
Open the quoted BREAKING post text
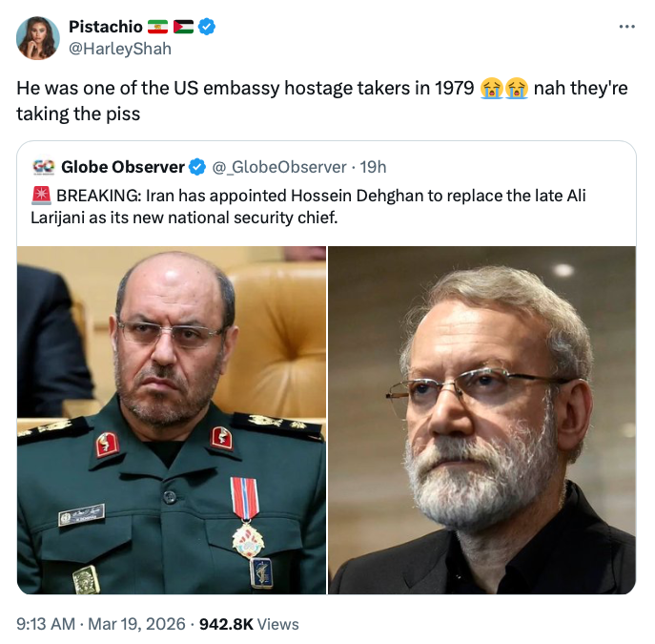[x=315, y=206]
